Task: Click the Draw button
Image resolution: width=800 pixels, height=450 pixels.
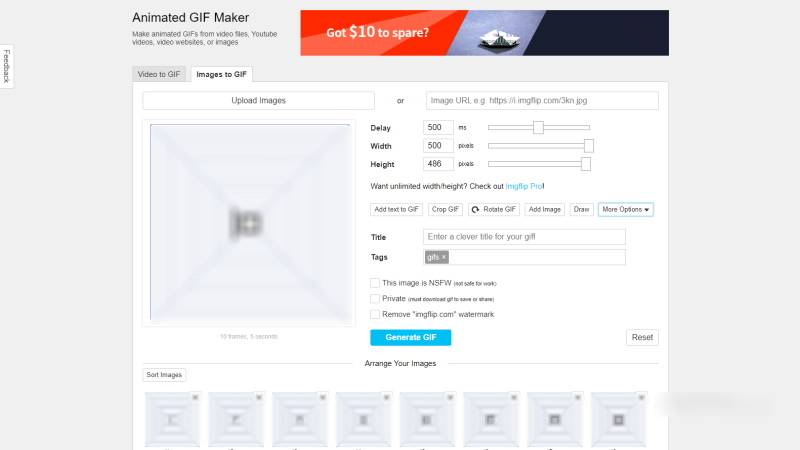Action: (x=581, y=210)
